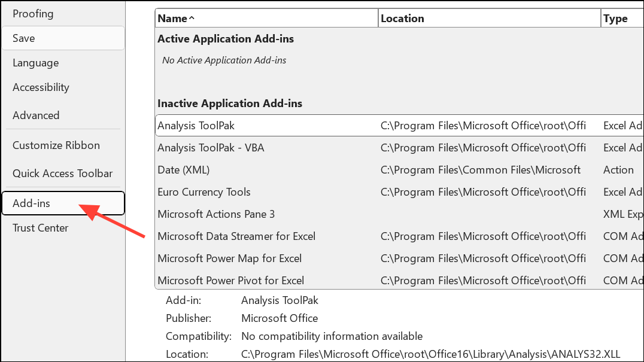Select Microsoft Actions Pane 3
Viewport: 644px width, 362px height.
tap(216, 214)
